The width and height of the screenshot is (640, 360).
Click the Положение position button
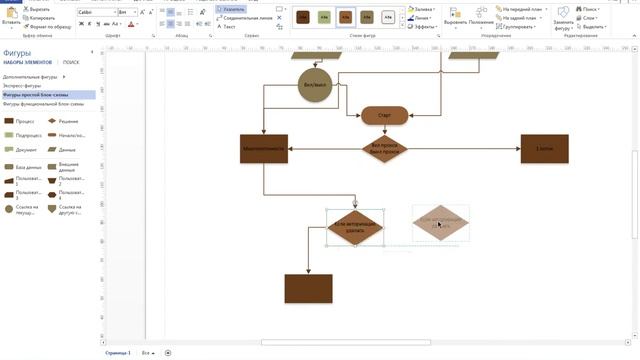(x=481, y=17)
